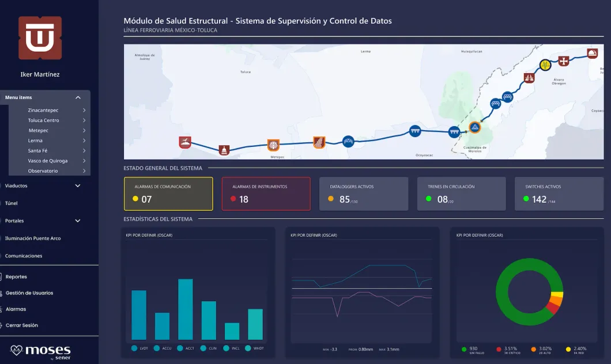This screenshot has width=611, height=364.
Task: Click the yellow 2.40% legend dot
Action: tap(568, 349)
